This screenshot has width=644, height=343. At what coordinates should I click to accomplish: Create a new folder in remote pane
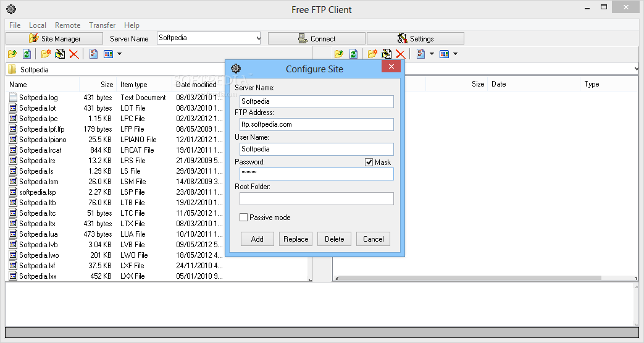[x=372, y=54]
